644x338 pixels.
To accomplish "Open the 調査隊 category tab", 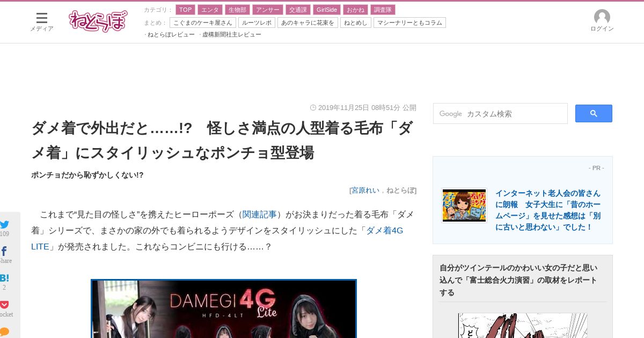I will click(x=383, y=10).
